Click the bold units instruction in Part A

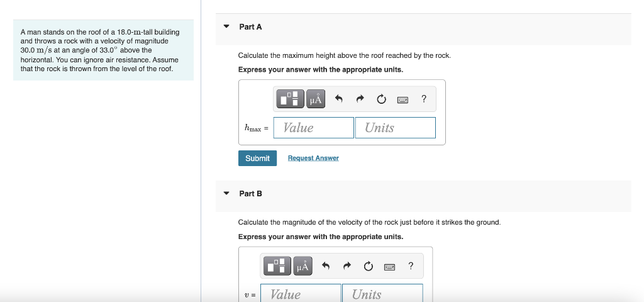321,70
